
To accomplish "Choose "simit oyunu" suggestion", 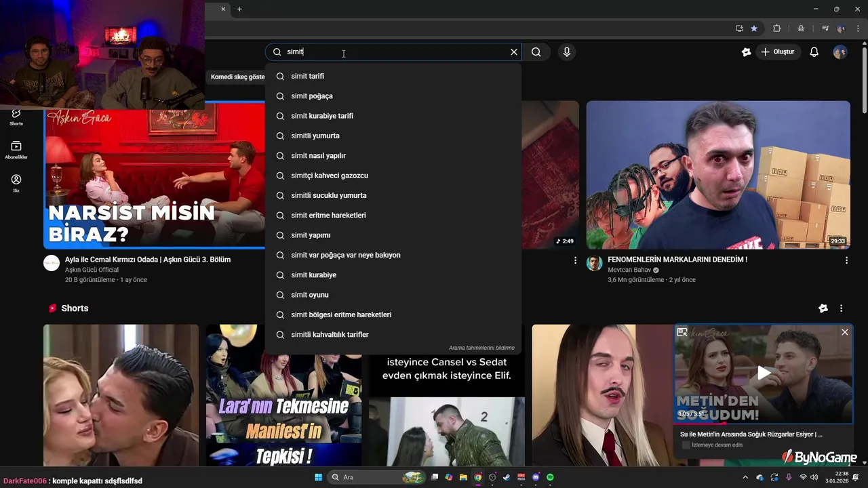I will point(393,295).
